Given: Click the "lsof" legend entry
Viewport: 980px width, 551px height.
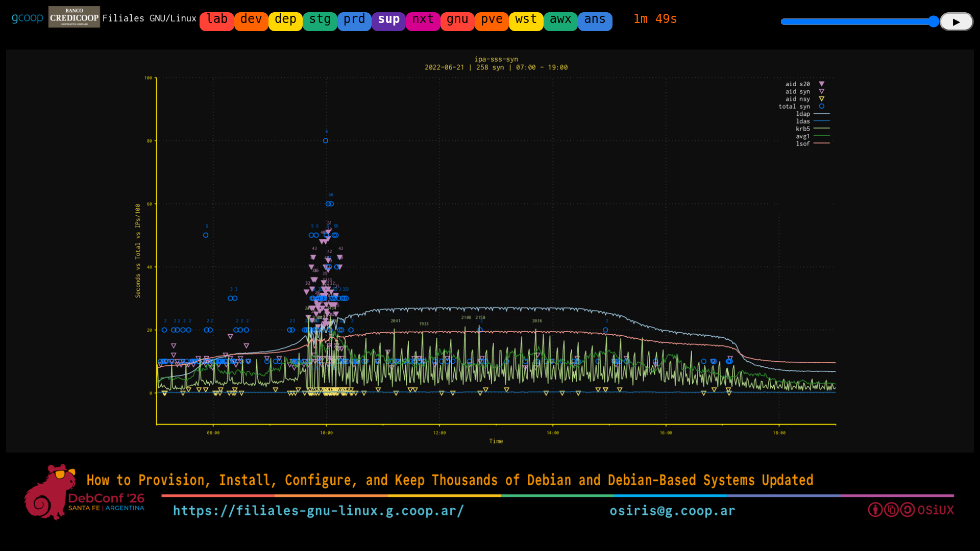Looking at the screenshot, I should click(x=813, y=143).
